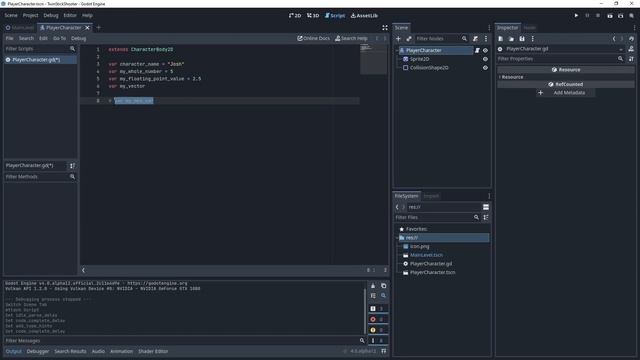
Task: Open PlayerCharacter.gd object dropdown in Inspector
Action: tap(561, 49)
